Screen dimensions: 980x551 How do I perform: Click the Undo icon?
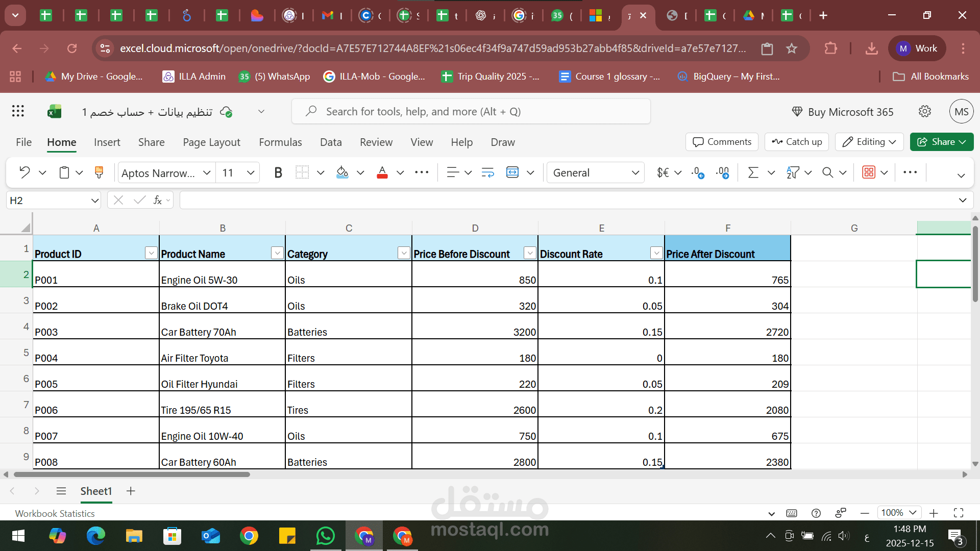tap(24, 172)
